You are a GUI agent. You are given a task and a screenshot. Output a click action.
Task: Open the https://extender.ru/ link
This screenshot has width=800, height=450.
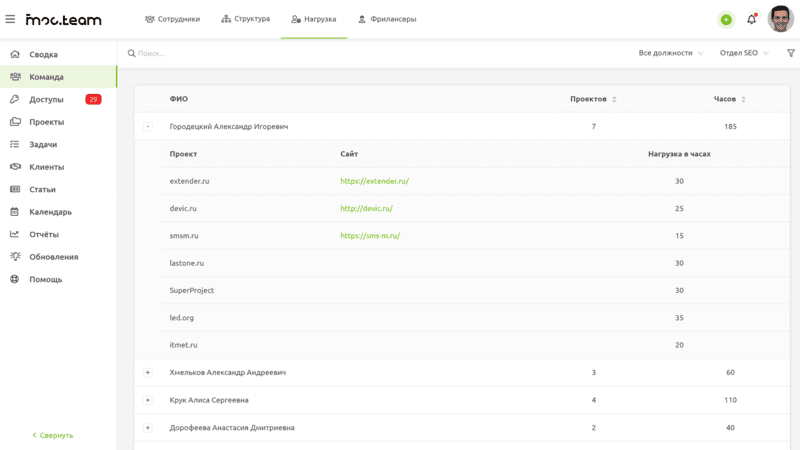coord(374,181)
